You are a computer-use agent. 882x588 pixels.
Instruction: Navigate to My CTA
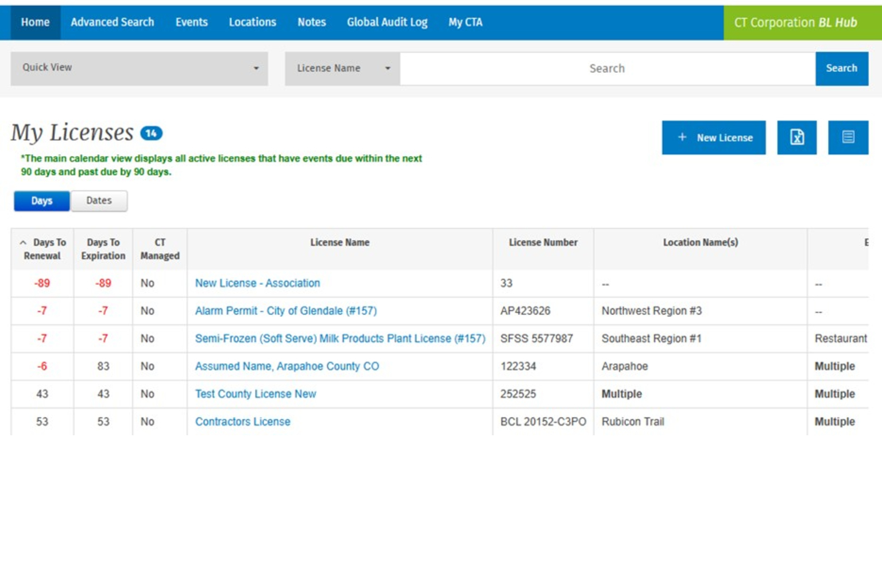[x=465, y=22]
